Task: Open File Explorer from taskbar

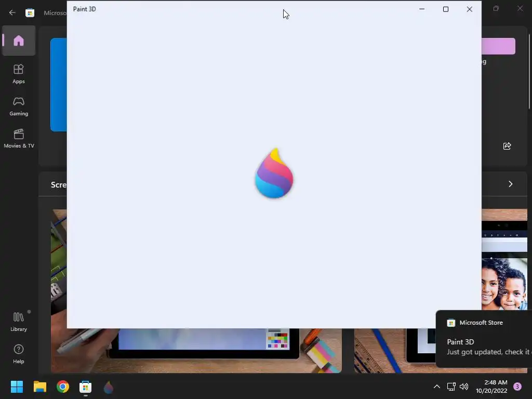Action: (x=39, y=387)
